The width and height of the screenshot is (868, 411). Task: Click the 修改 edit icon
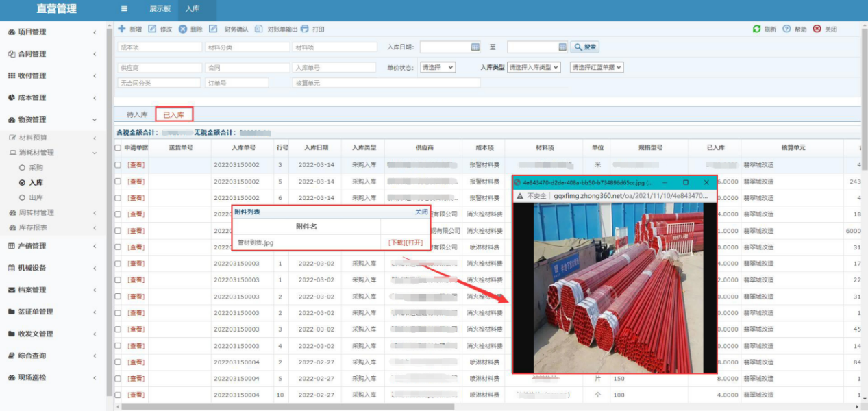[153, 29]
